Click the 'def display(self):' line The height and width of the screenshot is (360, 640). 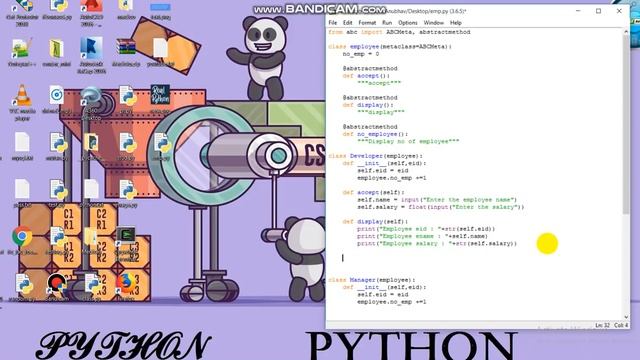pos(375,222)
